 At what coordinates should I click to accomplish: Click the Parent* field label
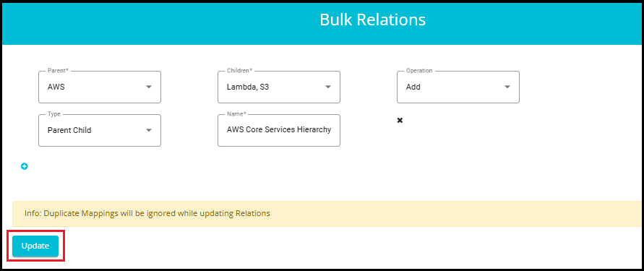56,71
